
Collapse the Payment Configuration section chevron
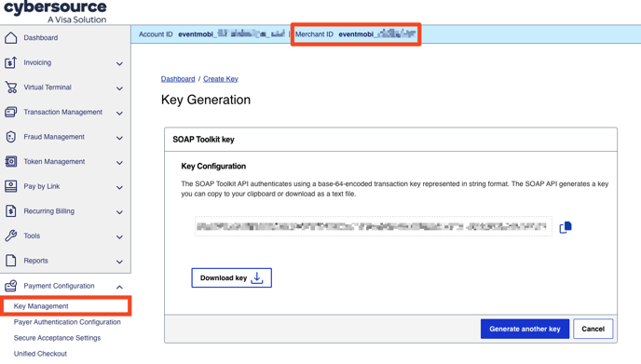click(x=119, y=287)
